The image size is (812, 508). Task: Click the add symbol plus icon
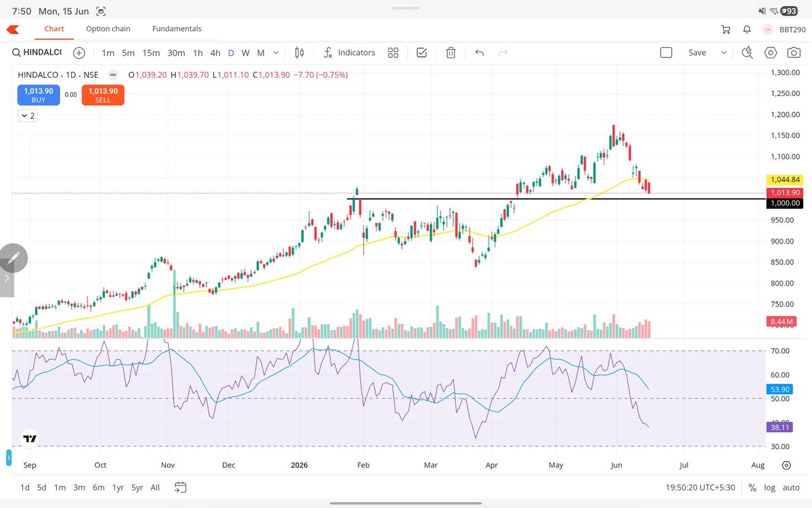(79, 53)
